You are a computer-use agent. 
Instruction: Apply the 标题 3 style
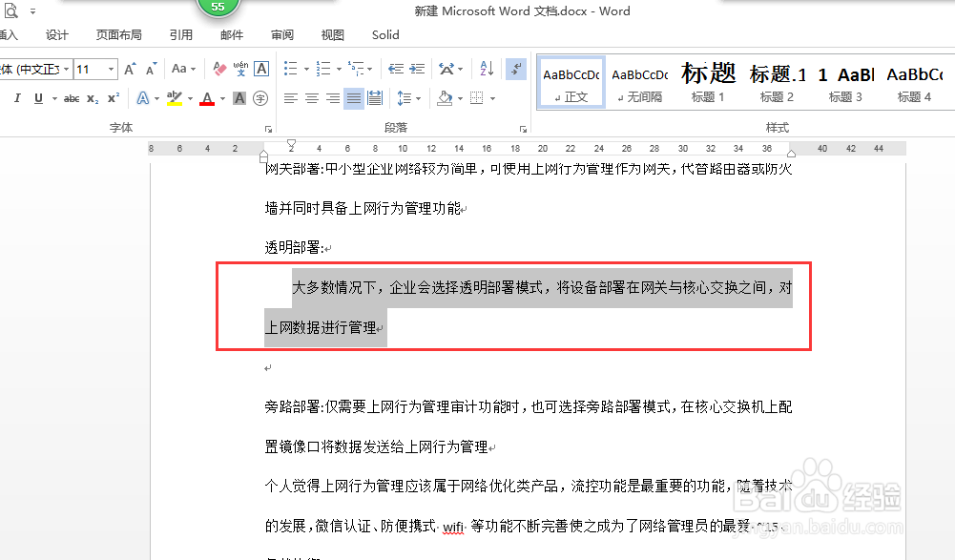pyautogui.click(x=845, y=83)
